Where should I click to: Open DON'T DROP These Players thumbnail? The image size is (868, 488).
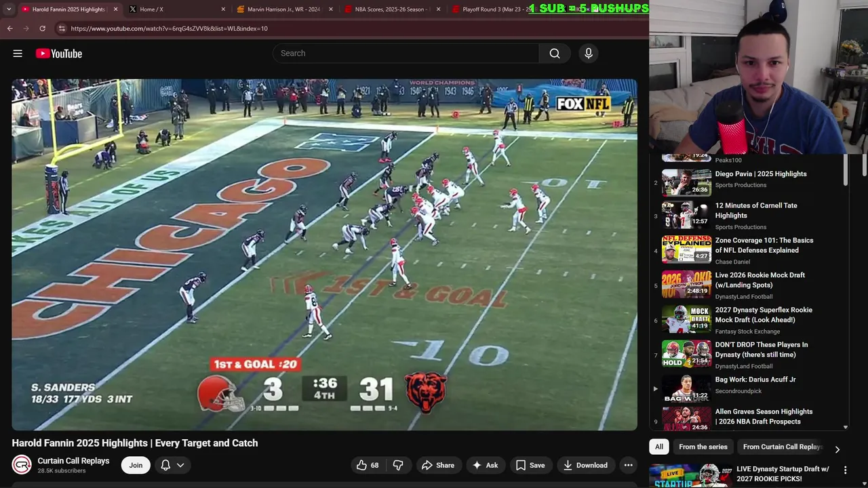coord(686,352)
